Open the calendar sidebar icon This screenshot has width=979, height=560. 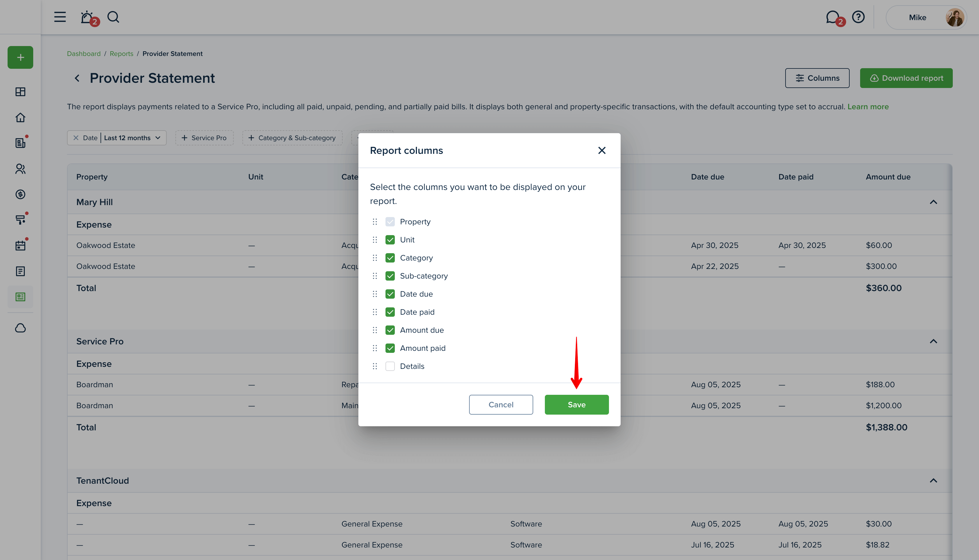click(x=20, y=245)
